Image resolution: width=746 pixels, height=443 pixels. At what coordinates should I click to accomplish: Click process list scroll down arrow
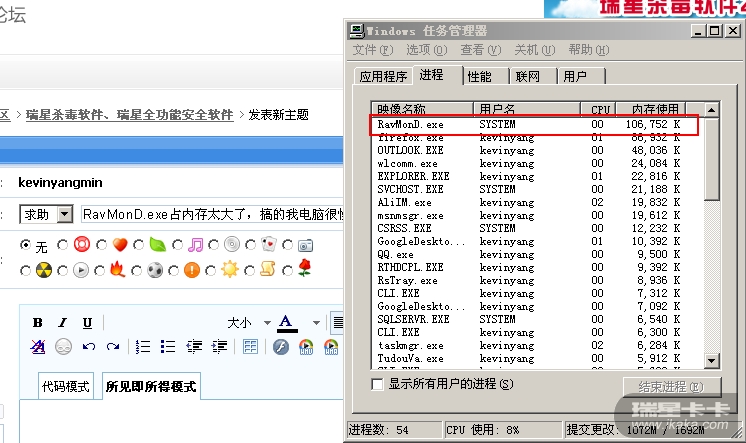coord(711,360)
